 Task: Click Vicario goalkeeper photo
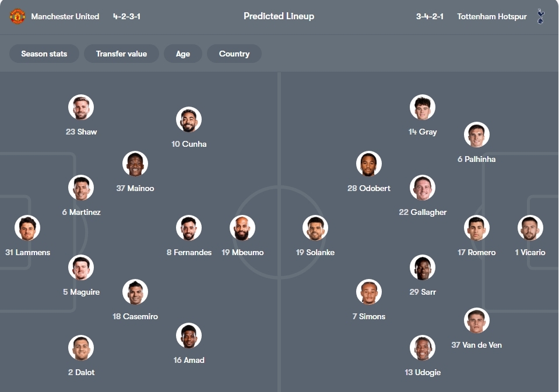point(530,228)
